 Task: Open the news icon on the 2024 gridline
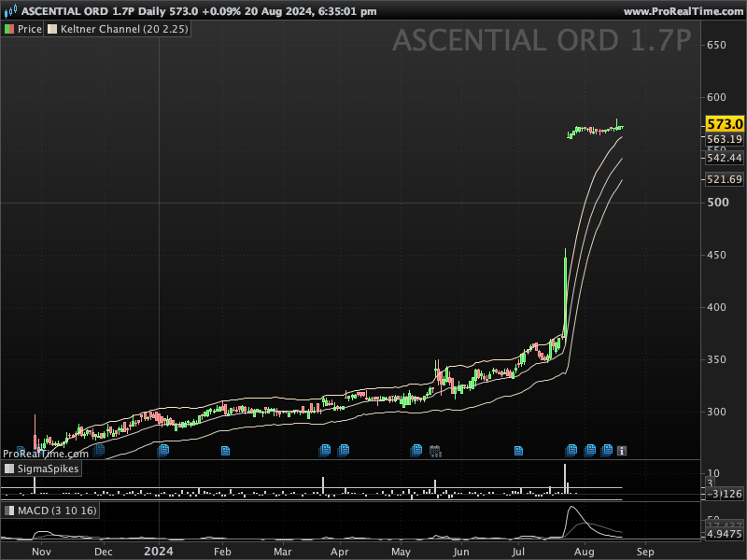click(x=162, y=450)
